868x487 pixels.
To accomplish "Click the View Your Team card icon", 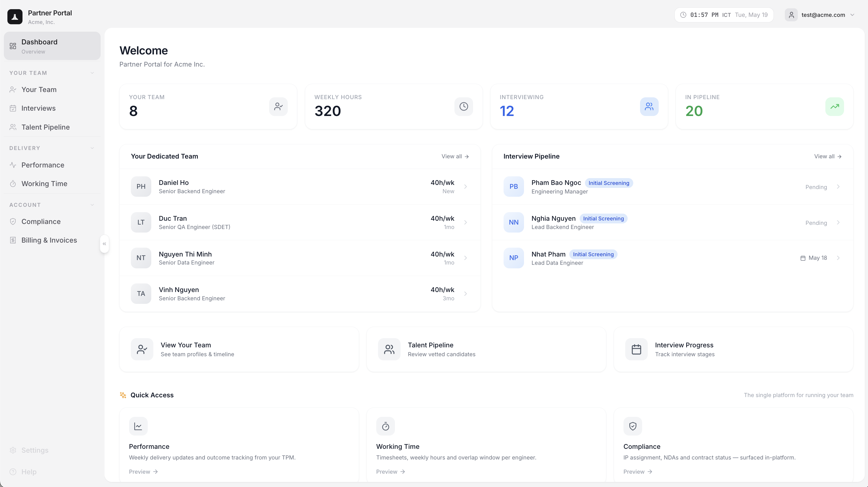I will (x=142, y=349).
